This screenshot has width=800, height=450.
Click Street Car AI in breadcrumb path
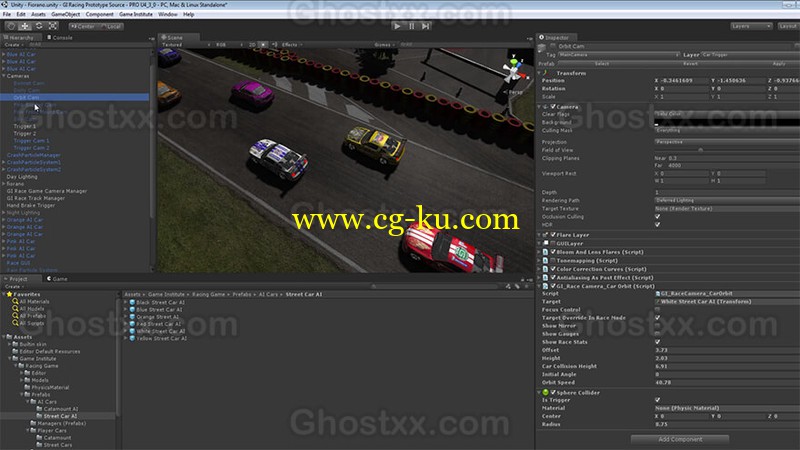(304, 294)
